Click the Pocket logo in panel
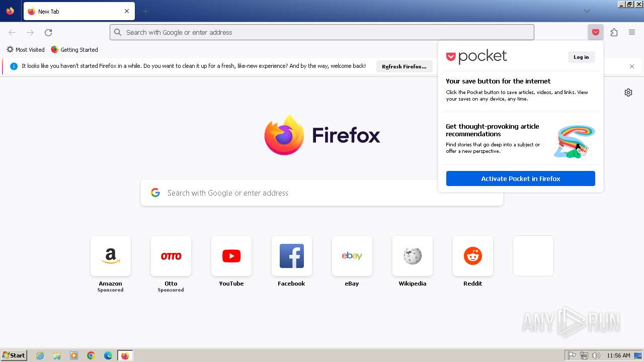This screenshot has height=362, width=644. pos(476,57)
